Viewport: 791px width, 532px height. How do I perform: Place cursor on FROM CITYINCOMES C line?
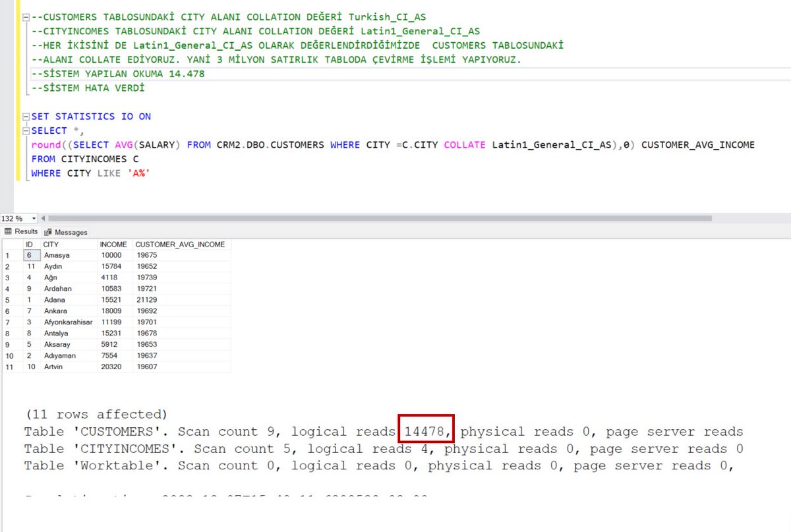[x=85, y=159]
